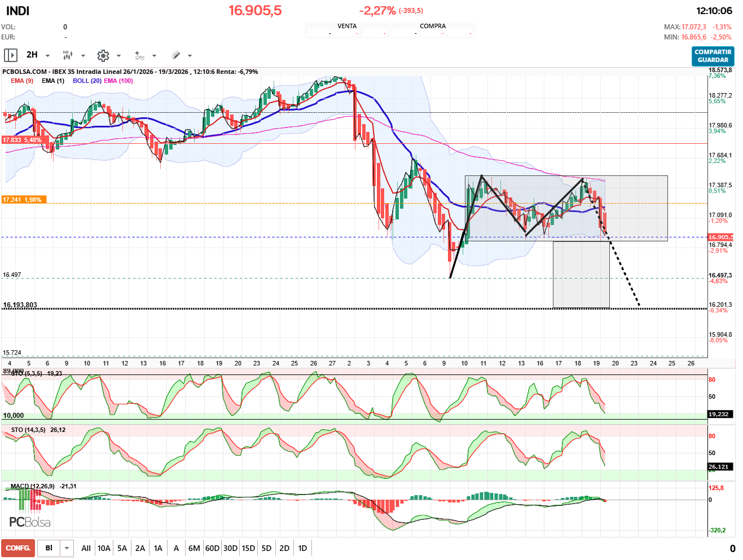Click the COMPARTIR GUARDAR button
The image size is (743, 560).
tap(713, 56)
